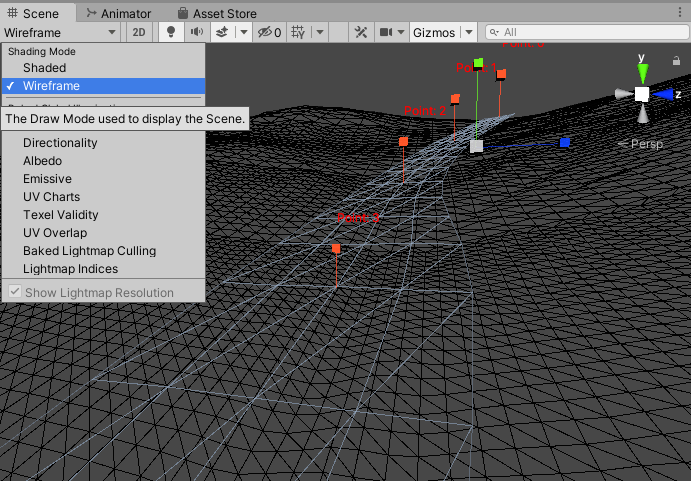Open component editor tools wrench icon

coord(361,32)
